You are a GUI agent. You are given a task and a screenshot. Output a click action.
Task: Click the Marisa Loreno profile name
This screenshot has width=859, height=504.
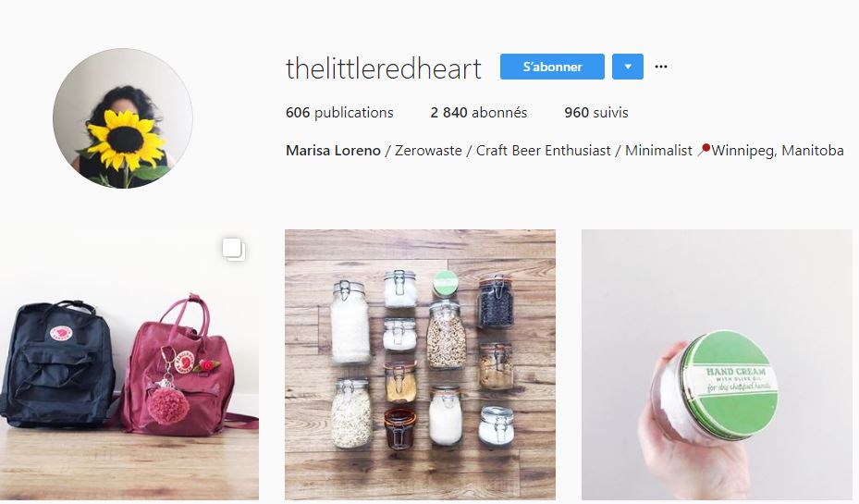tap(333, 151)
